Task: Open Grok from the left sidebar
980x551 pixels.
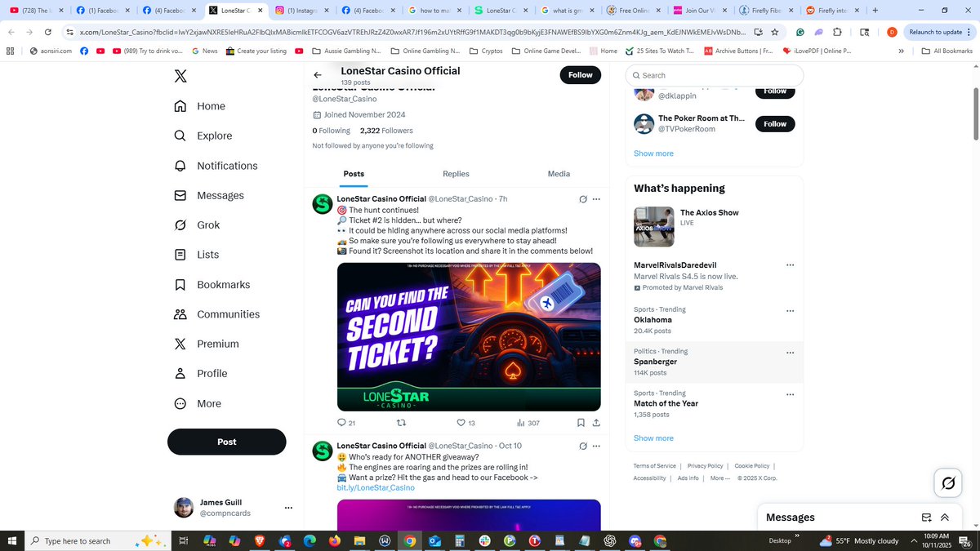Action: (x=208, y=224)
